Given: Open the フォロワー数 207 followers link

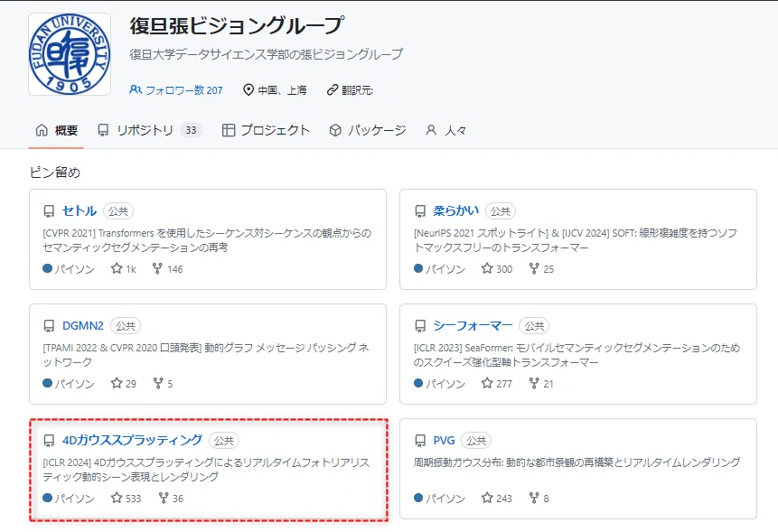Looking at the screenshot, I should tap(175, 90).
